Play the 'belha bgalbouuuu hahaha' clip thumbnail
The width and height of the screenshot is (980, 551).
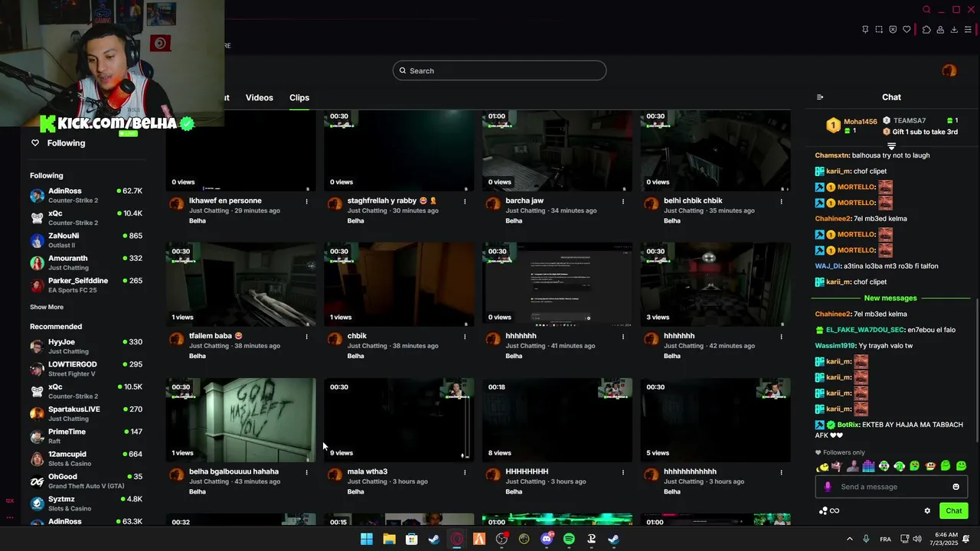click(241, 420)
